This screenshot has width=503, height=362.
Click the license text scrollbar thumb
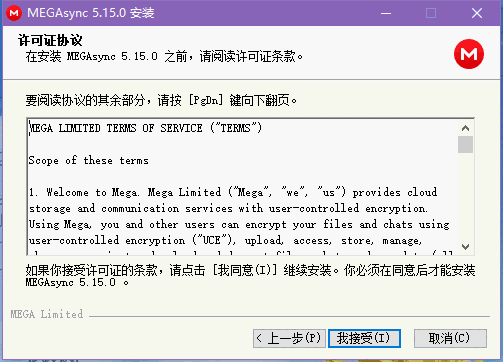465,144
